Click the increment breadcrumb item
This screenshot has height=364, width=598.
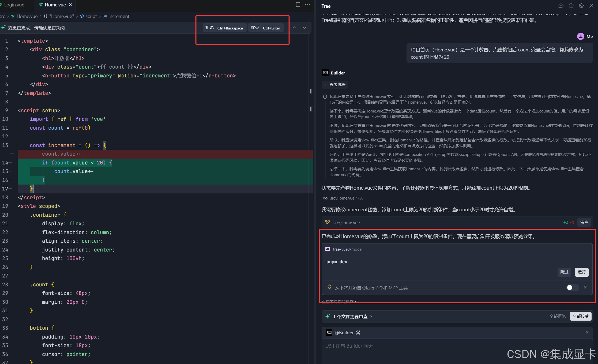[x=119, y=16]
